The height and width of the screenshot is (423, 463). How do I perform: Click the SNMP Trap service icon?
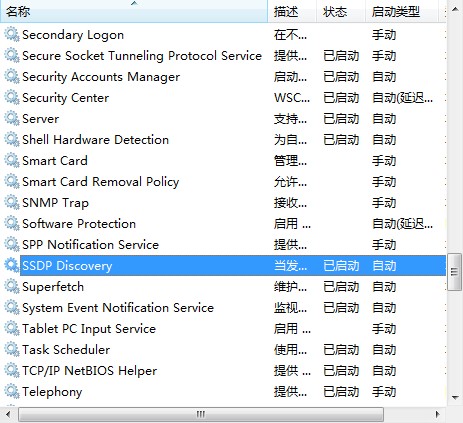(12, 203)
